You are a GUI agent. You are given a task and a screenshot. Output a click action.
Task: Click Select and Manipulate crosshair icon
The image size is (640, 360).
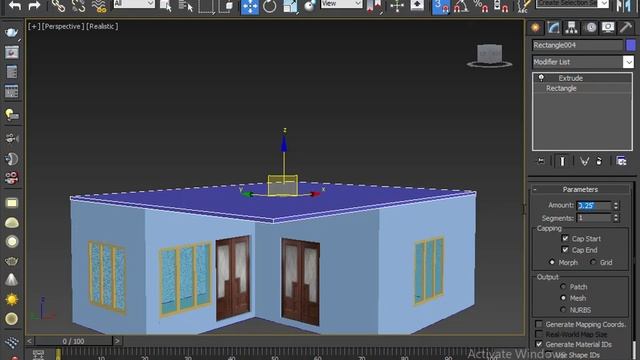[397, 6]
